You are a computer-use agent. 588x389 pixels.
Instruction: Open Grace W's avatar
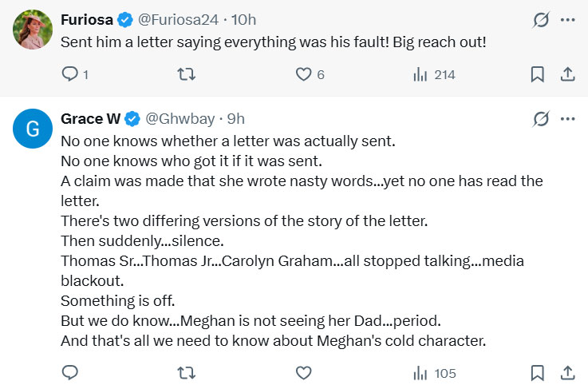pos(33,130)
